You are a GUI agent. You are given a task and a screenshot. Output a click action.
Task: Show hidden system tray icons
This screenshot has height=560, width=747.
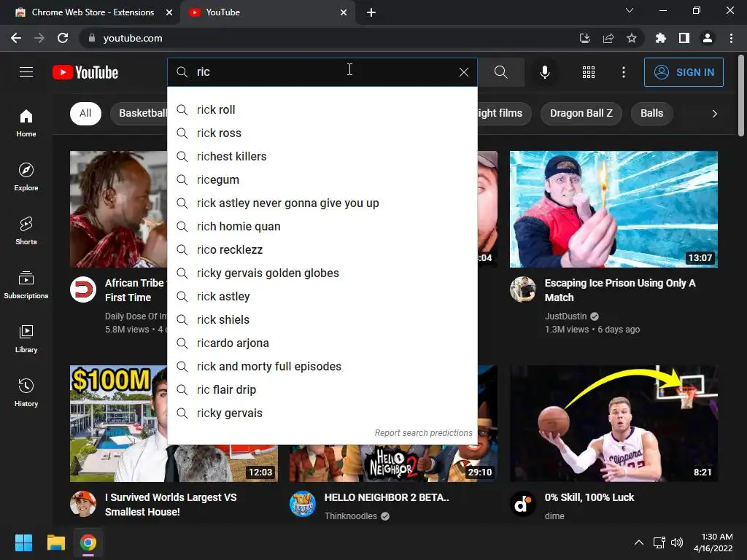click(639, 542)
